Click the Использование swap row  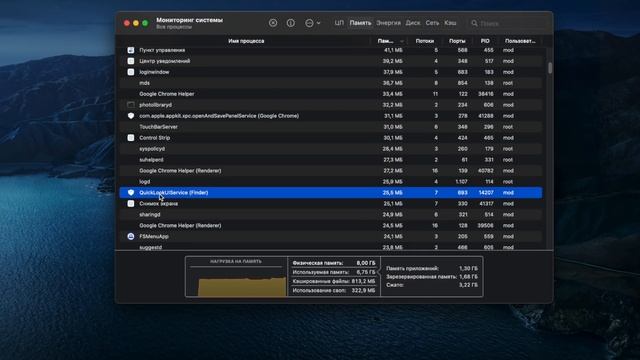[x=334, y=291]
